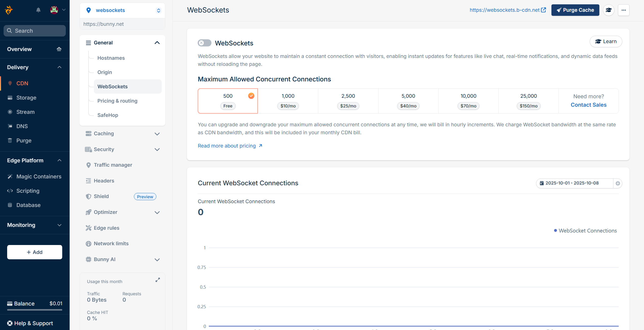Click the Edge rules tools icon
The width and height of the screenshot is (644, 330).
(x=89, y=228)
